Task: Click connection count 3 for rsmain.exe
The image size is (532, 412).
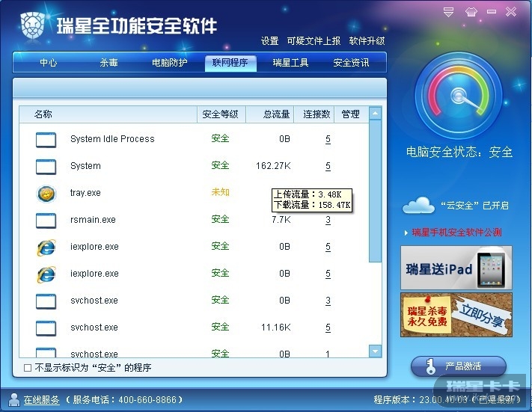Action: (x=328, y=220)
